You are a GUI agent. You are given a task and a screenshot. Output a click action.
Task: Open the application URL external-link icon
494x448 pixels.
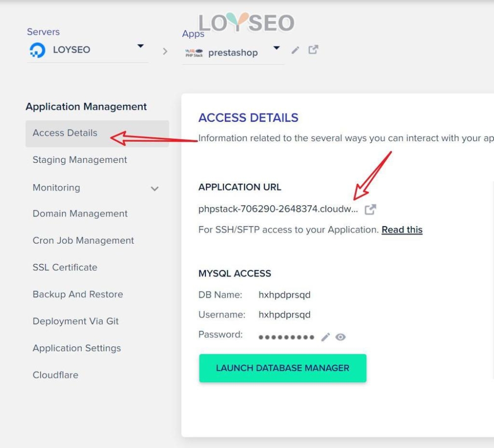[x=370, y=209]
